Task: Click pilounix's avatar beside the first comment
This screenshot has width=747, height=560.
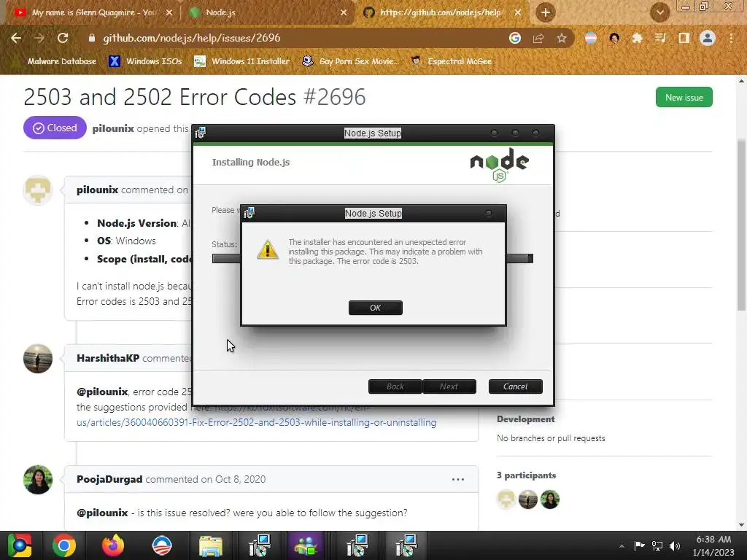Action: (38, 190)
